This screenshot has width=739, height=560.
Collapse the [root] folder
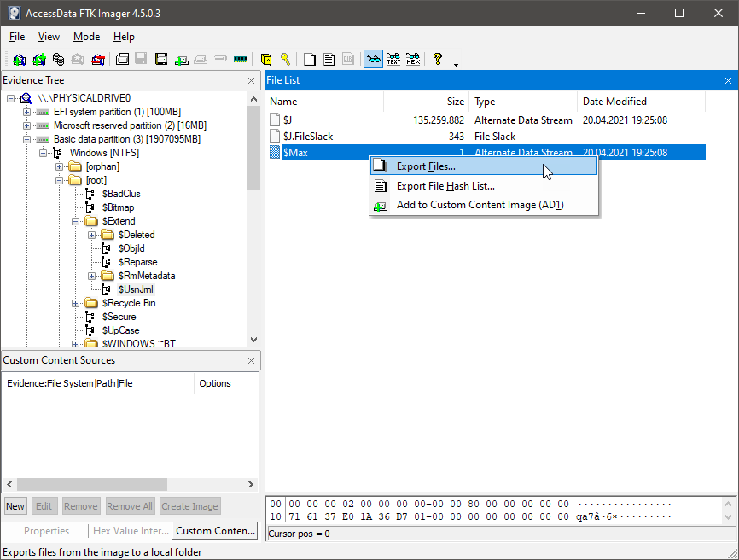coord(59,180)
